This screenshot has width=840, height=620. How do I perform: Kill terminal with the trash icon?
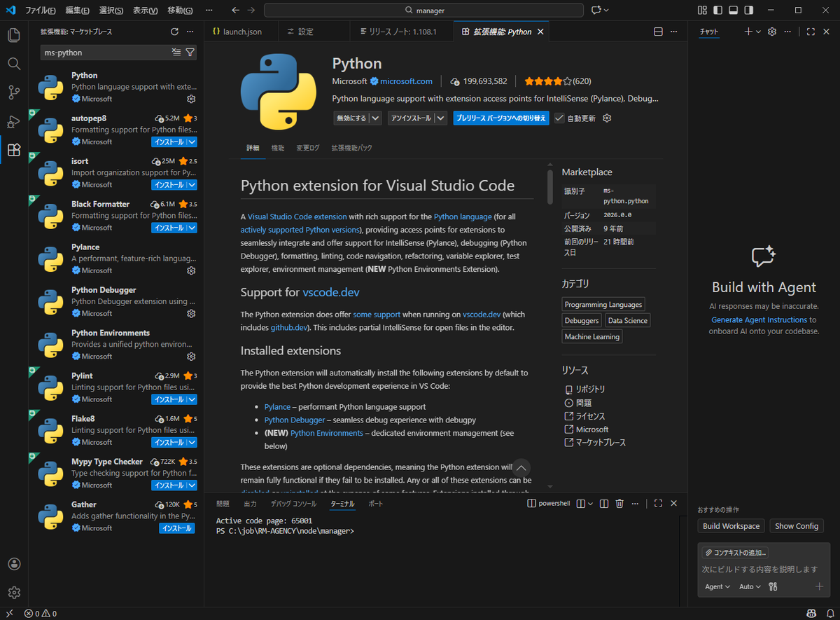(x=619, y=503)
